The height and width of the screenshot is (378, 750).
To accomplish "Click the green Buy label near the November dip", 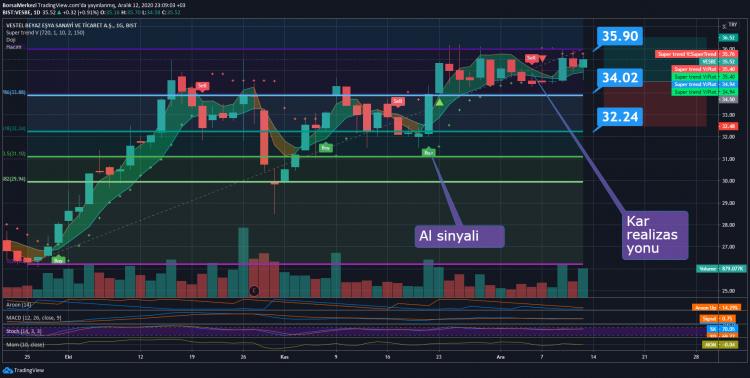I will 326,148.
